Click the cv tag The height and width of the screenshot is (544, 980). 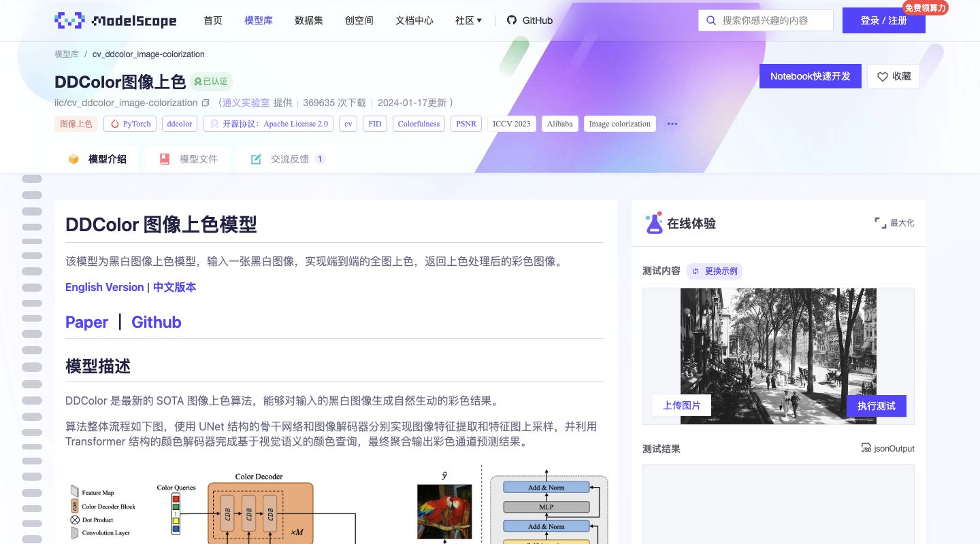pyautogui.click(x=348, y=124)
